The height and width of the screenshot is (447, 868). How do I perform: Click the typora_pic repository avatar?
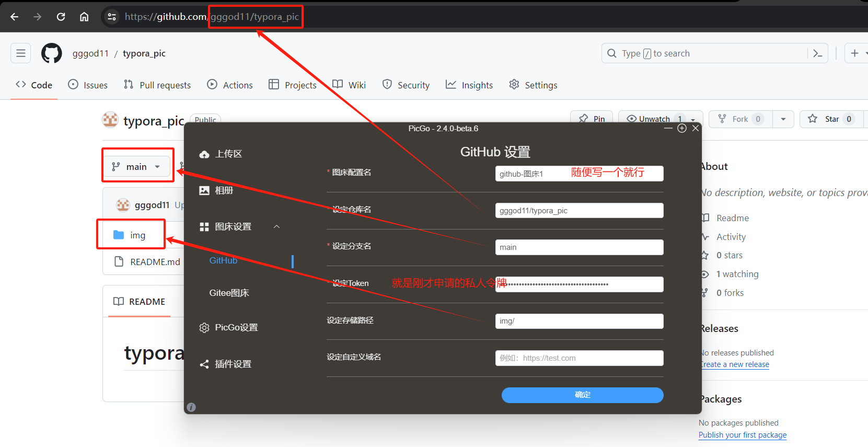pos(110,120)
